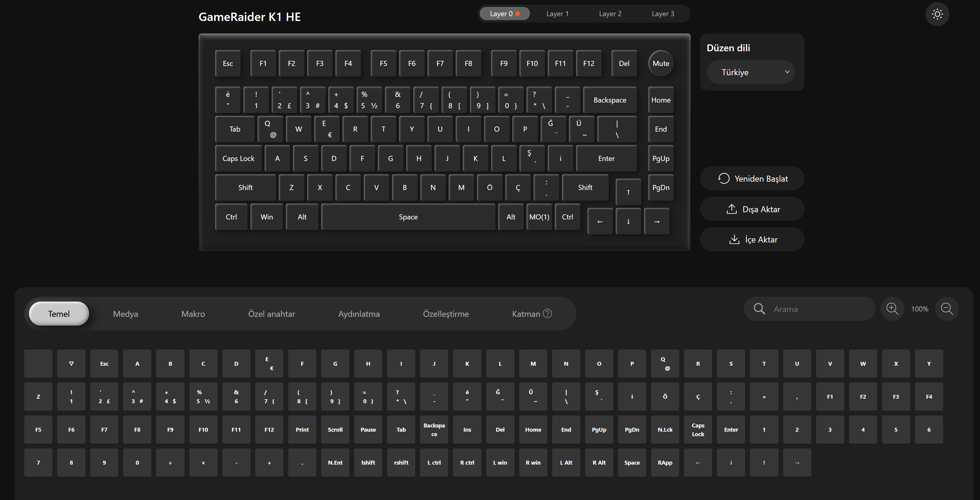The height and width of the screenshot is (500, 980).
Task: Pick the up arrow keycode in palette
Action: [x=764, y=463]
